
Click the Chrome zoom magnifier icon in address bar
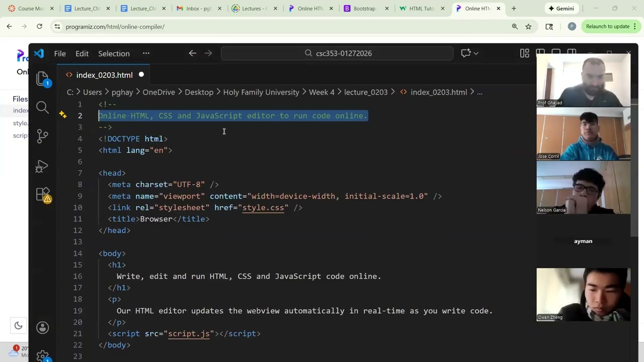pyautogui.click(x=515, y=27)
